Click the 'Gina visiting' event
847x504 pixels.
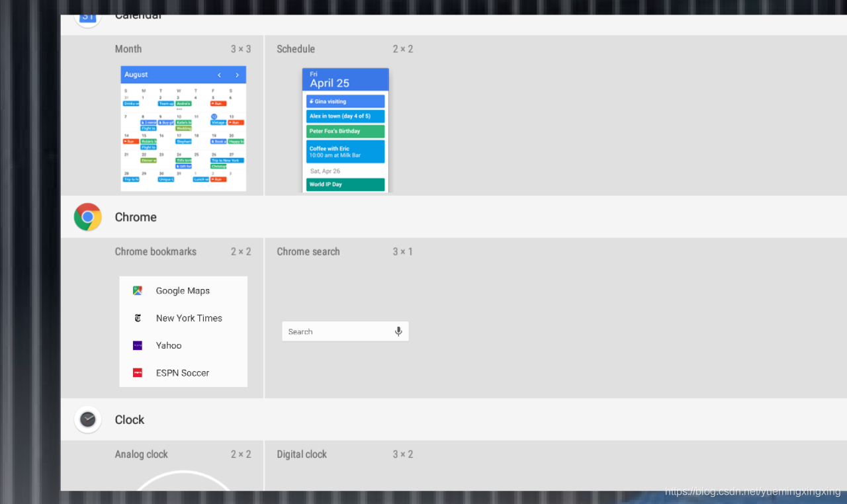345,101
